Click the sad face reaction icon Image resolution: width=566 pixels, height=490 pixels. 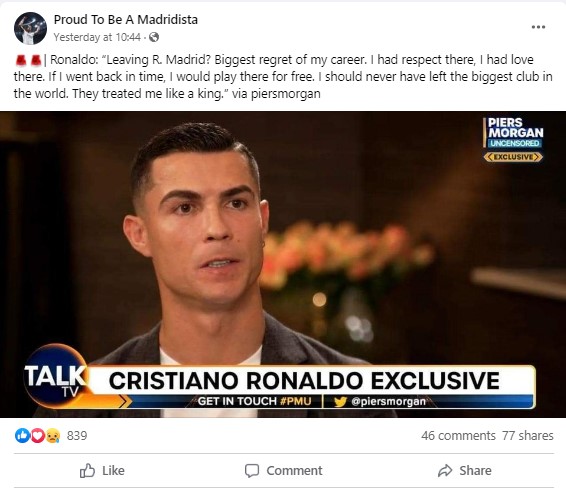click(x=53, y=436)
